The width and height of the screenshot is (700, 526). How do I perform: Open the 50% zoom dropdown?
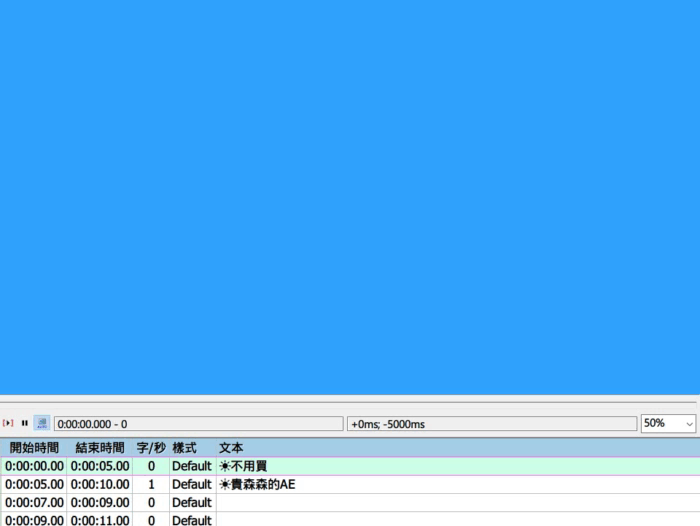click(668, 423)
